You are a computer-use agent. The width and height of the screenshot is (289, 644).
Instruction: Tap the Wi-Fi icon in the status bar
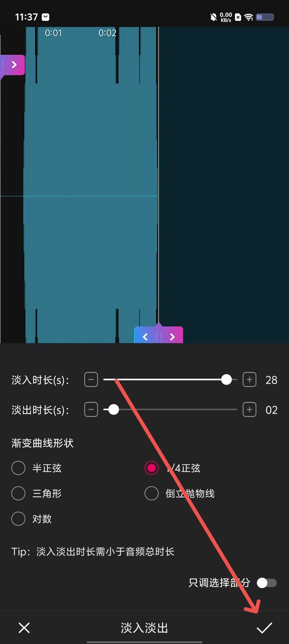[249, 17]
